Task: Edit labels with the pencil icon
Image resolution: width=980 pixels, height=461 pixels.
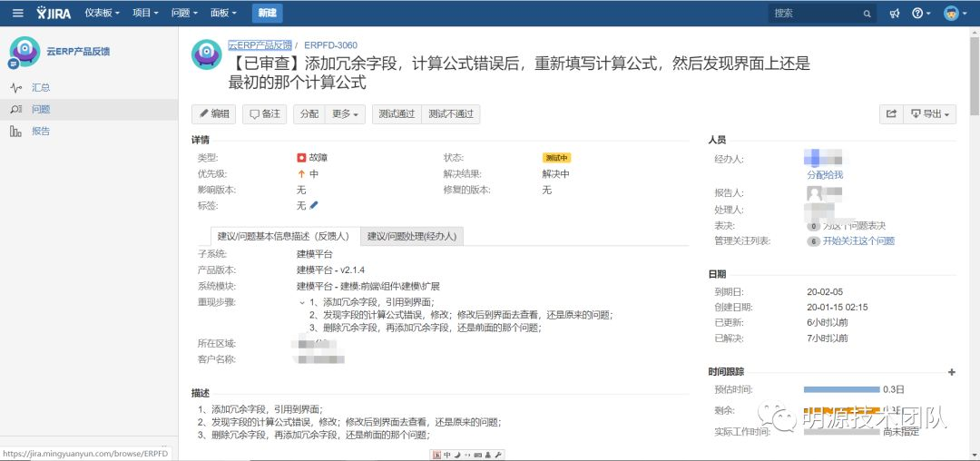Action: [314, 205]
